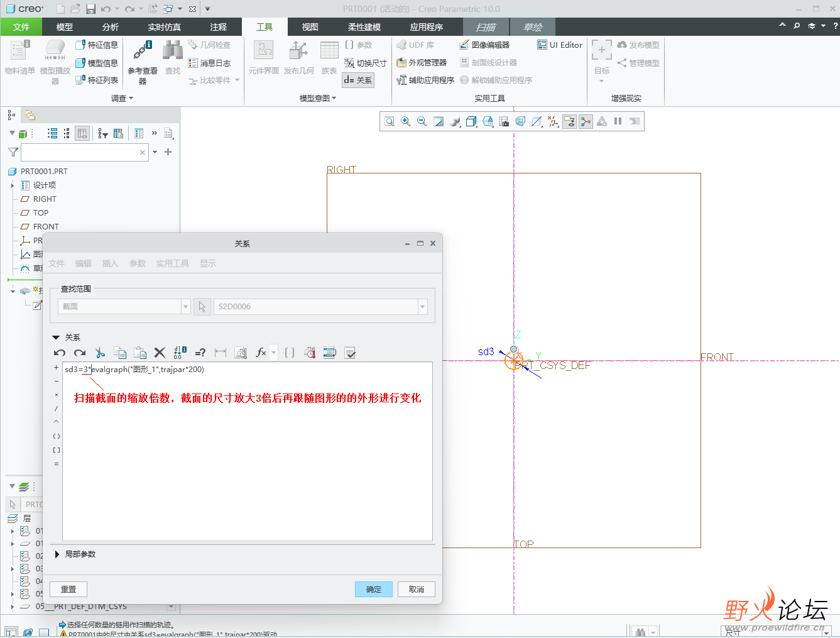Redo in the relations editor toolbar
The height and width of the screenshot is (638, 840).
coord(80,353)
